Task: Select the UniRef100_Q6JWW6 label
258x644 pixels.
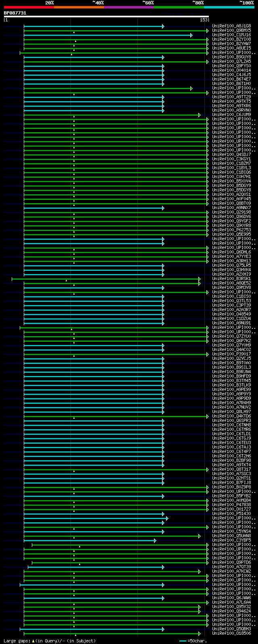Action: [231, 598]
